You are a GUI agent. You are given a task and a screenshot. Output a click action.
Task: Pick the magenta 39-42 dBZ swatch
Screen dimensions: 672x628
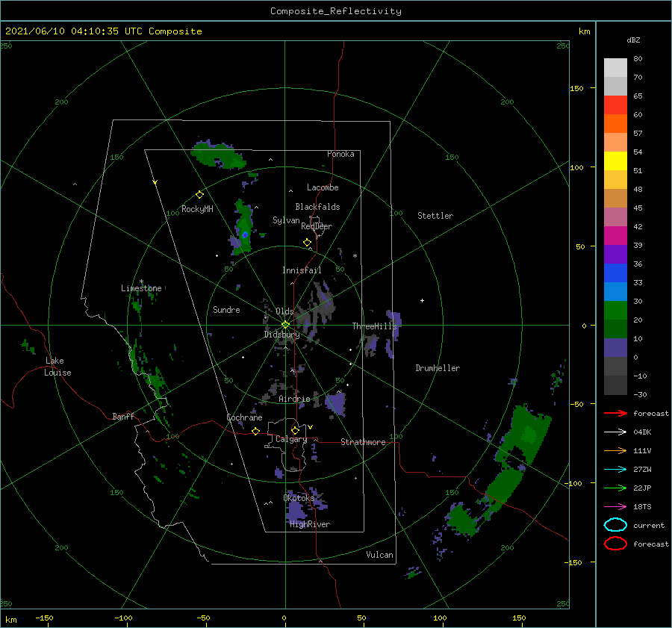pos(615,235)
